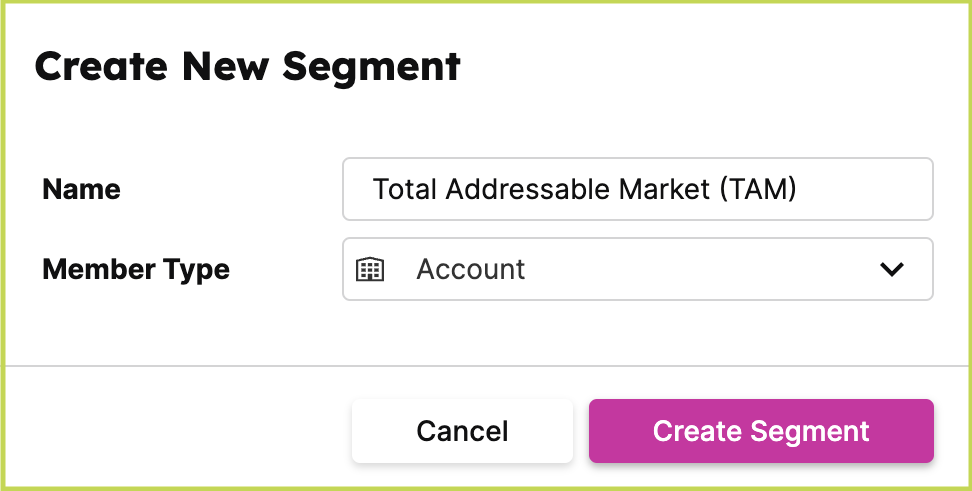Viewport: 972px width, 491px height.
Task: Focus the Name input field
Action: pyautogui.click(x=637, y=189)
